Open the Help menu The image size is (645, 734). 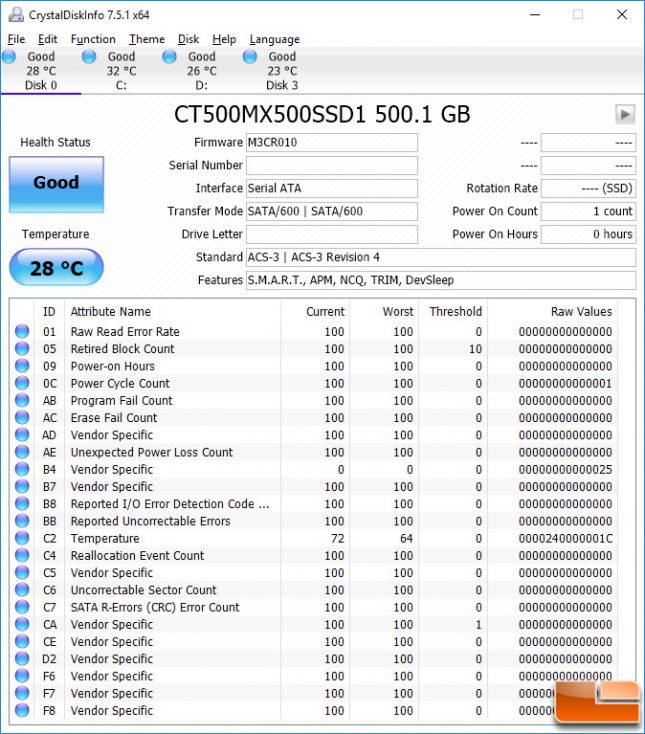224,39
